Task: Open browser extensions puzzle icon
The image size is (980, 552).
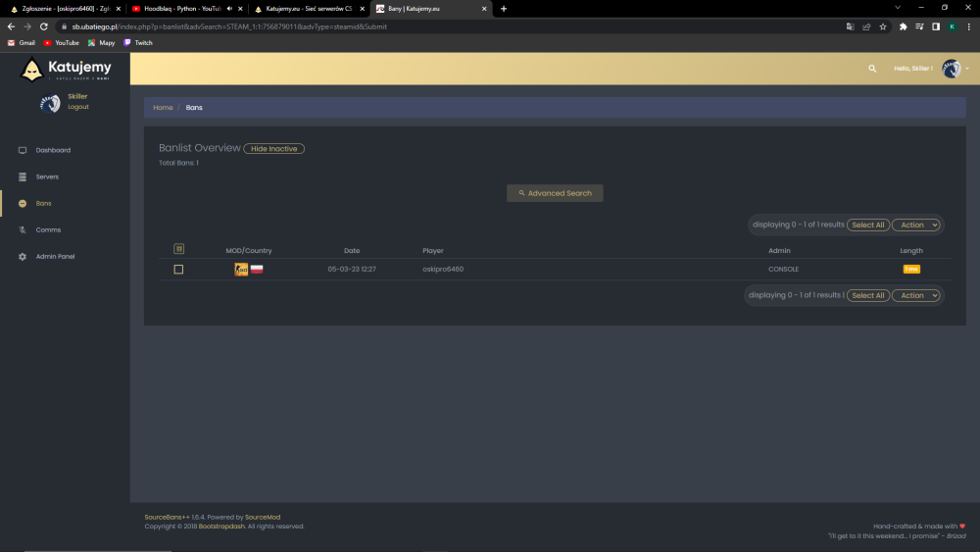Action: tap(904, 26)
